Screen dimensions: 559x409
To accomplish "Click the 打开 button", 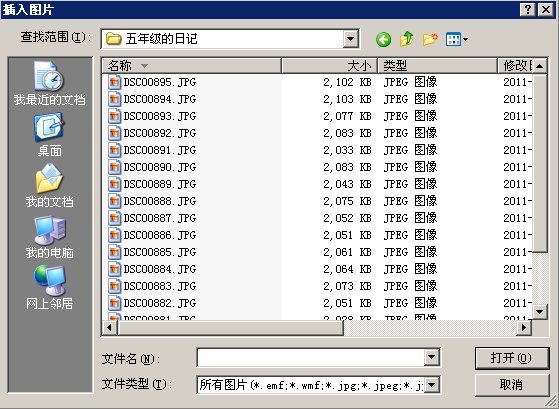I will pos(511,358).
